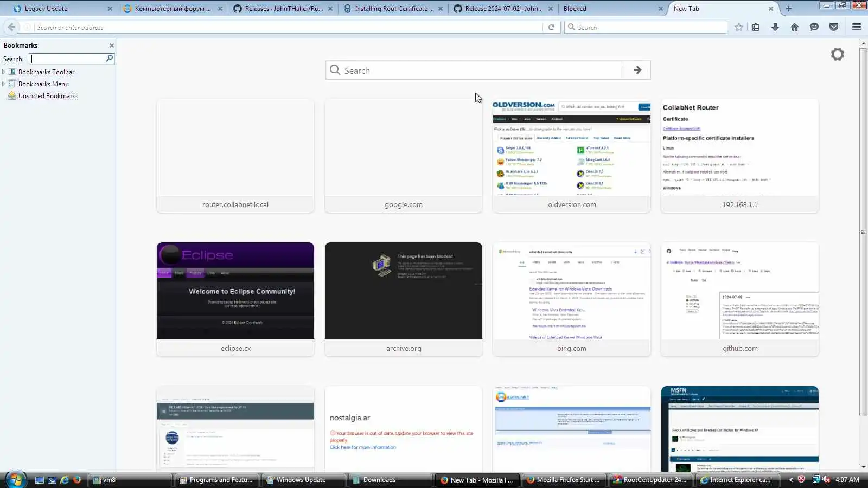Open the security alert tray icon
Viewport: 868px width, 488px height.
pyautogui.click(x=801, y=479)
